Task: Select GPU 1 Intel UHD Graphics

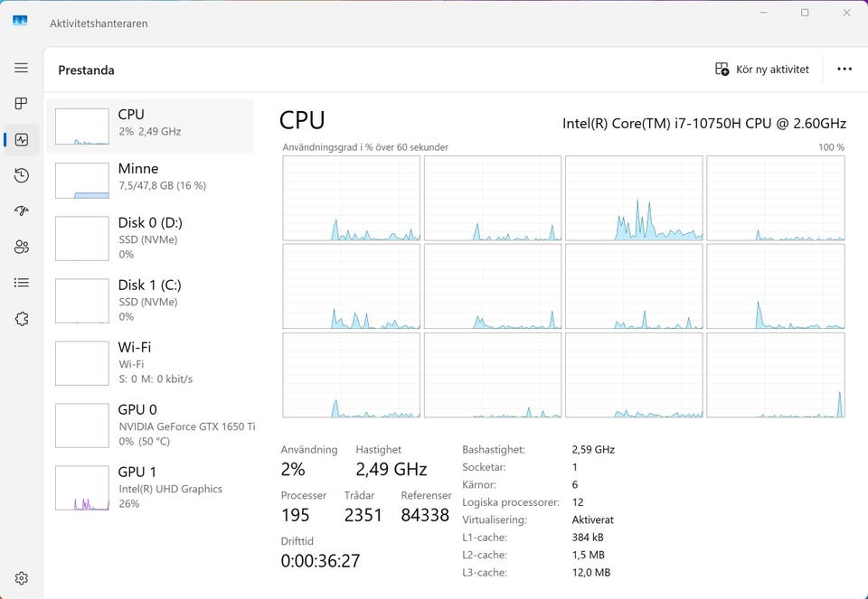Action: [150, 488]
